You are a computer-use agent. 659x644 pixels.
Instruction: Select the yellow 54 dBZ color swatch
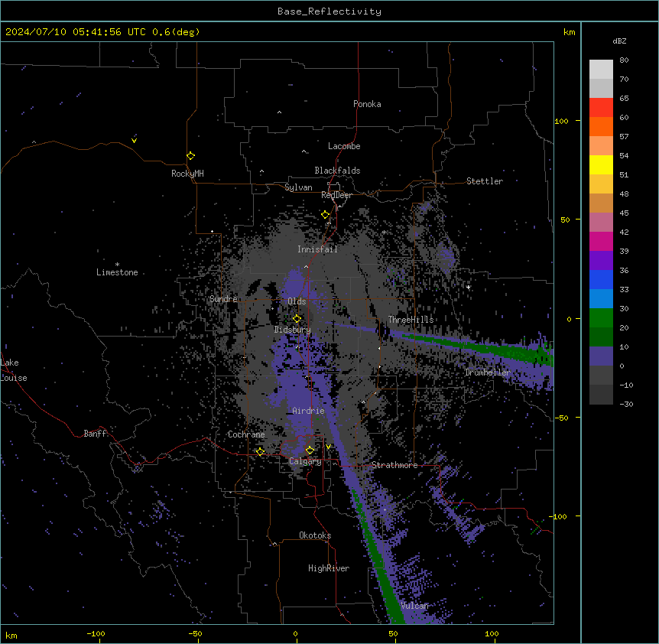(601, 164)
